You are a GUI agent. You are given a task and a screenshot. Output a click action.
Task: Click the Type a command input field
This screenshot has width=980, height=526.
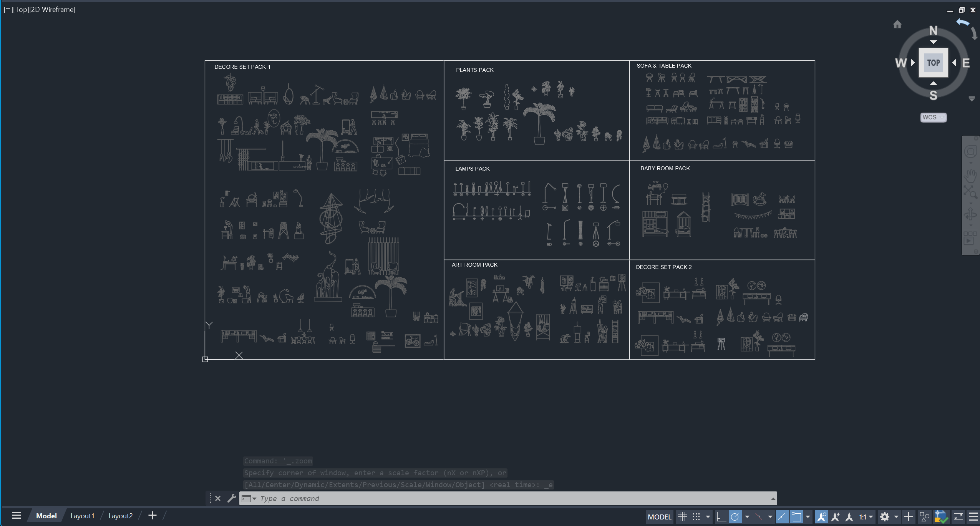point(508,499)
